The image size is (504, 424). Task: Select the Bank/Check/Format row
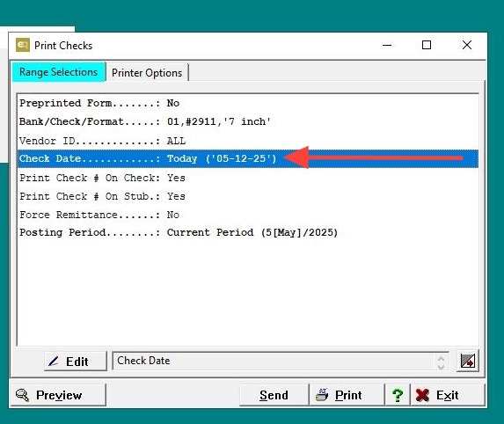(248, 121)
